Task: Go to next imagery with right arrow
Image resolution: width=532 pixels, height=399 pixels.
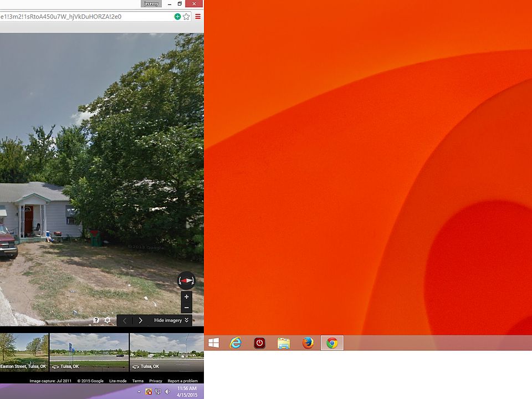Action: [x=140, y=320]
